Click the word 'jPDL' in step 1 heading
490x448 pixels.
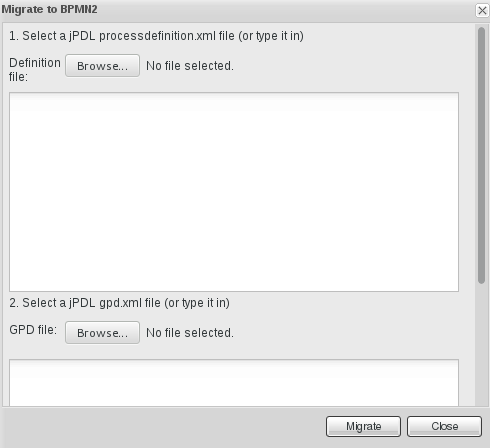click(82, 36)
